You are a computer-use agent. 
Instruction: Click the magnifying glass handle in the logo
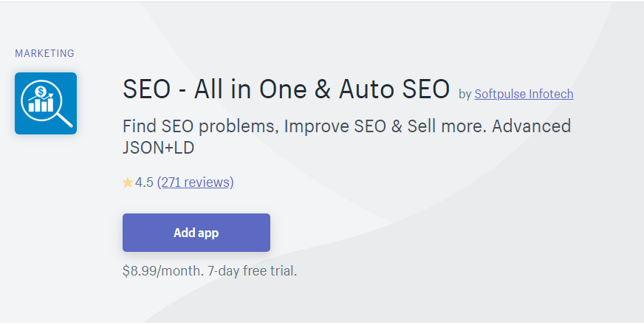point(64,119)
